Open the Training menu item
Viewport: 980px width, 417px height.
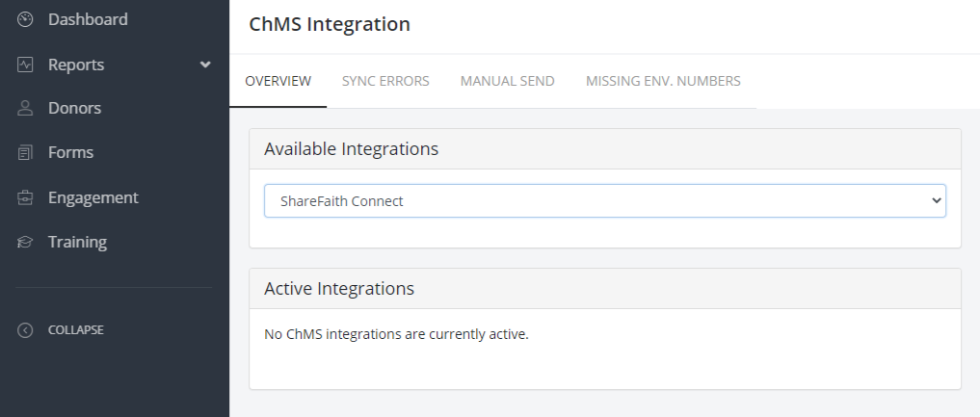pyautogui.click(x=77, y=243)
